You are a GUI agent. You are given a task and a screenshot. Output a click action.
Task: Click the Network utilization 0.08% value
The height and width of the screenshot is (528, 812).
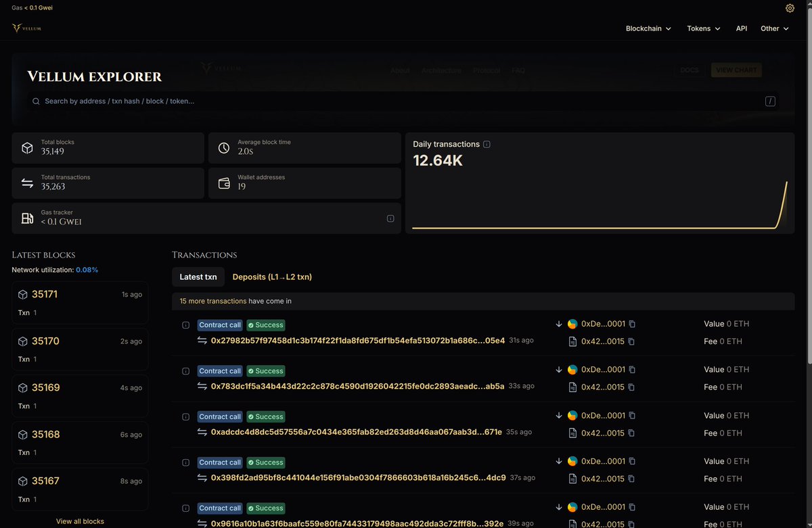click(87, 270)
